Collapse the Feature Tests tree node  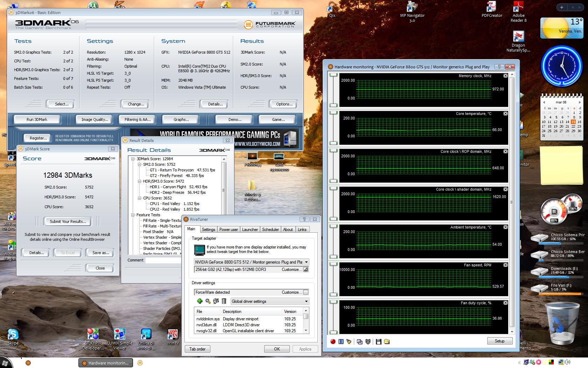tap(133, 215)
